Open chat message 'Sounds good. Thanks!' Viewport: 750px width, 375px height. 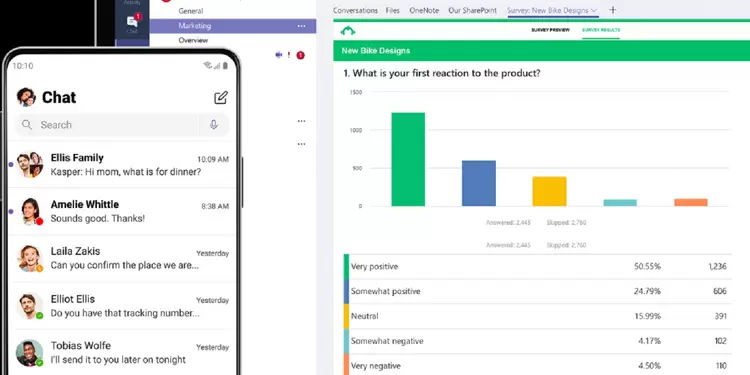[x=98, y=219]
